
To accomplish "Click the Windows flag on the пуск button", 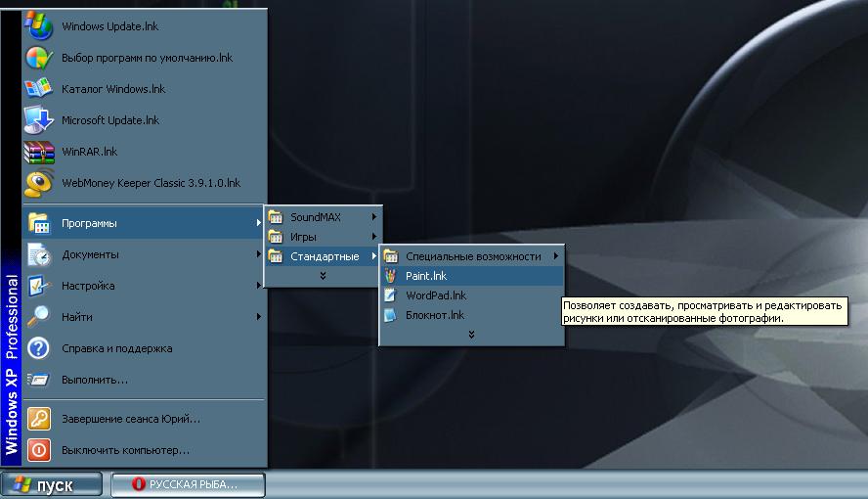I will click(x=22, y=484).
